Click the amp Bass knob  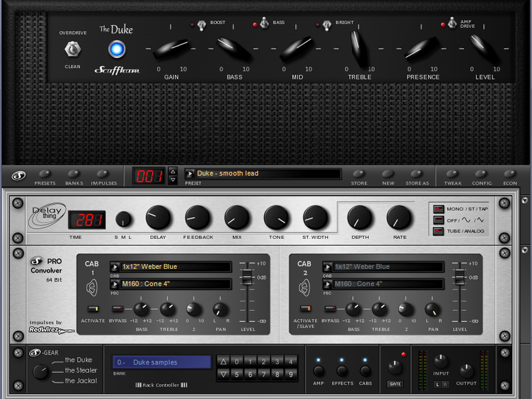[233, 49]
